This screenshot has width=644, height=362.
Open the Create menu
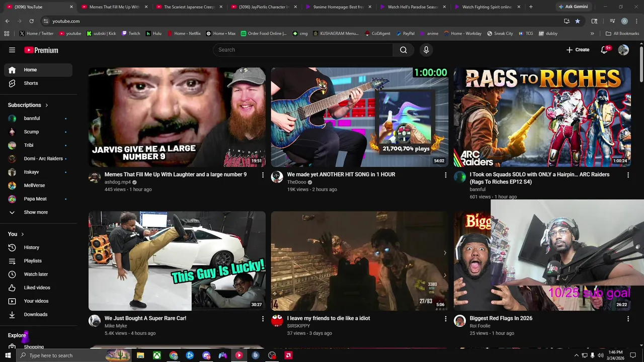tap(578, 50)
